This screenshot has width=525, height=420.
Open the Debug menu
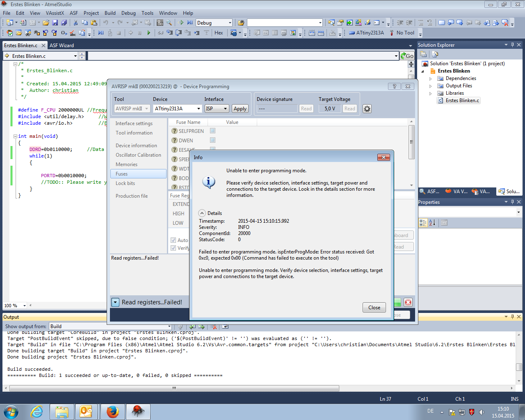pos(128,13)
